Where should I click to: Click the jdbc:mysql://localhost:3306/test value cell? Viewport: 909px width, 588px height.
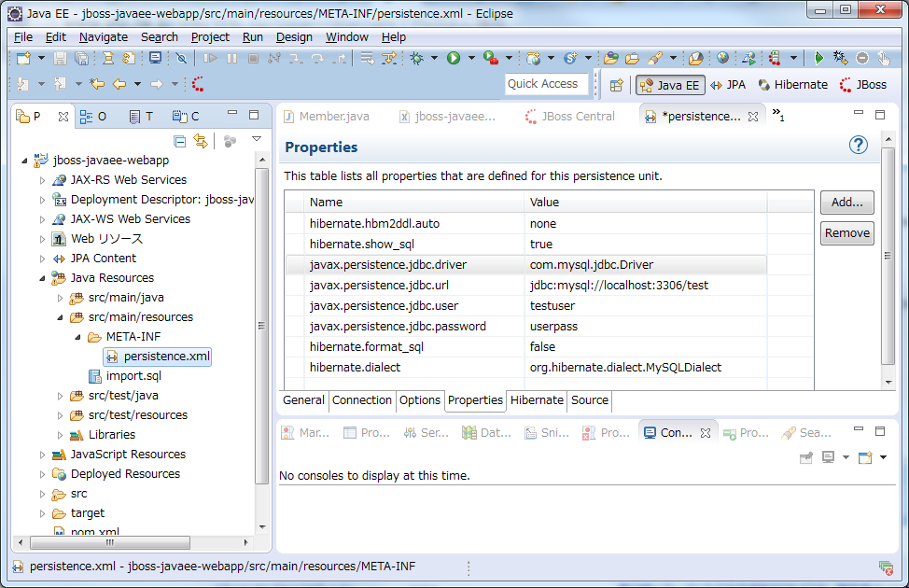pyautogui.click(x=619, y=286)
